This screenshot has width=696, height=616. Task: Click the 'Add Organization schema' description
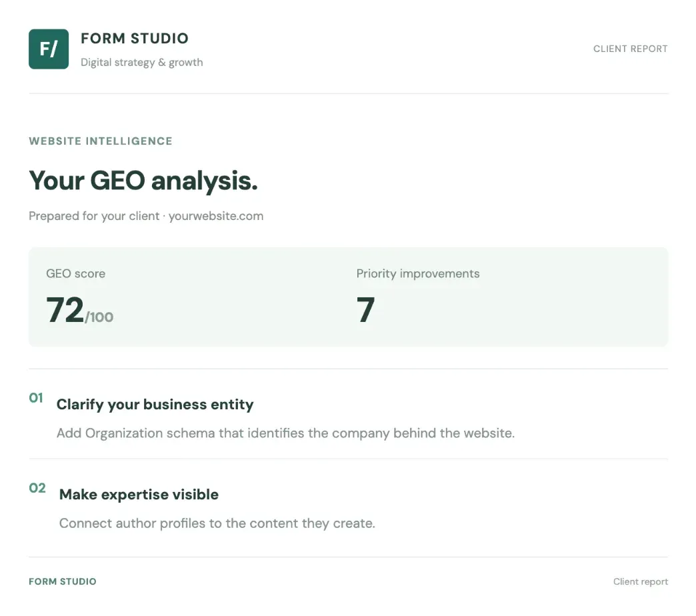285,433
